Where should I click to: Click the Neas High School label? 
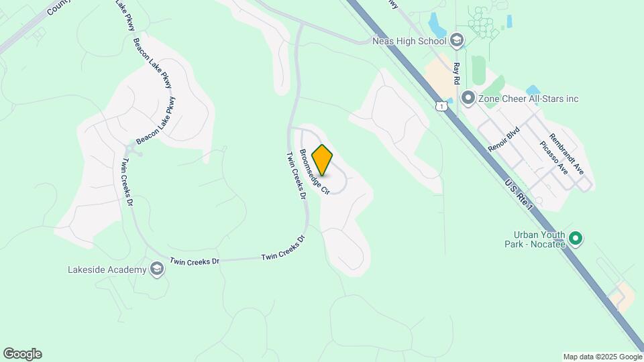click(409, 41)
